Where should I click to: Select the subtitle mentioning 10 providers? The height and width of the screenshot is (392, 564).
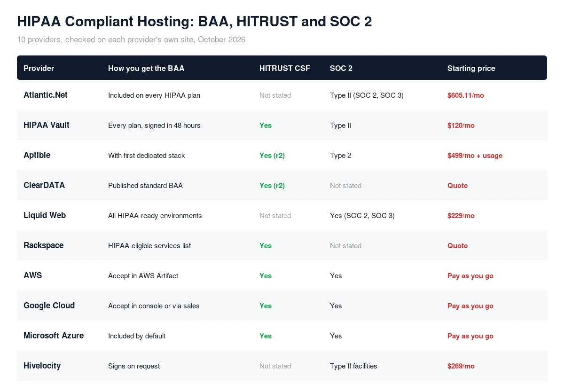tap(131, 39)
